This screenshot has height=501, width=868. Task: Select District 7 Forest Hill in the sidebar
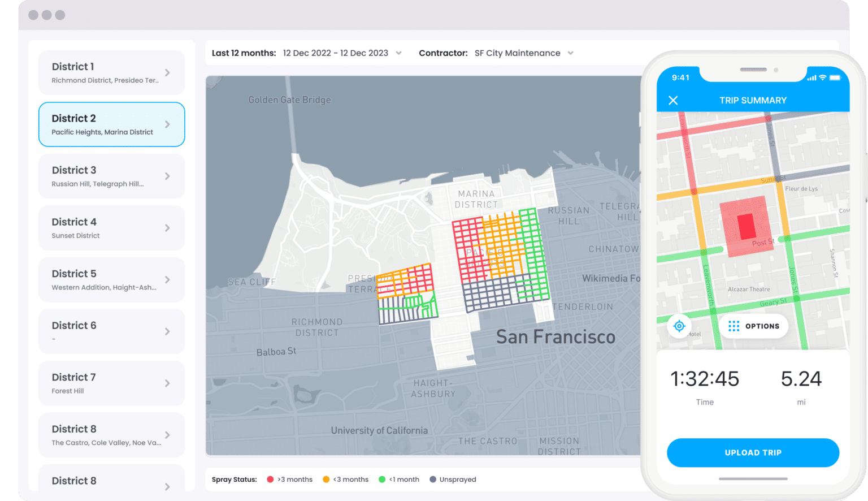coord(111,383)
